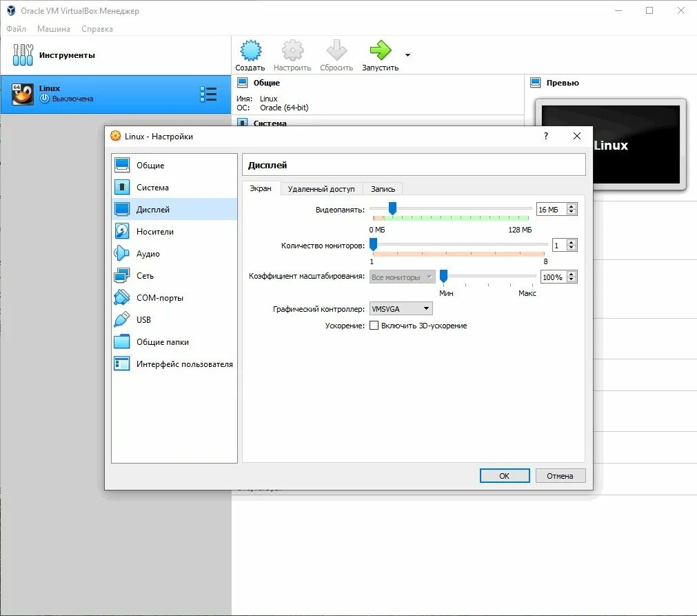Switch to the Запись tab
The height and width of the screenshot is (616, 697).
(383, 189)
